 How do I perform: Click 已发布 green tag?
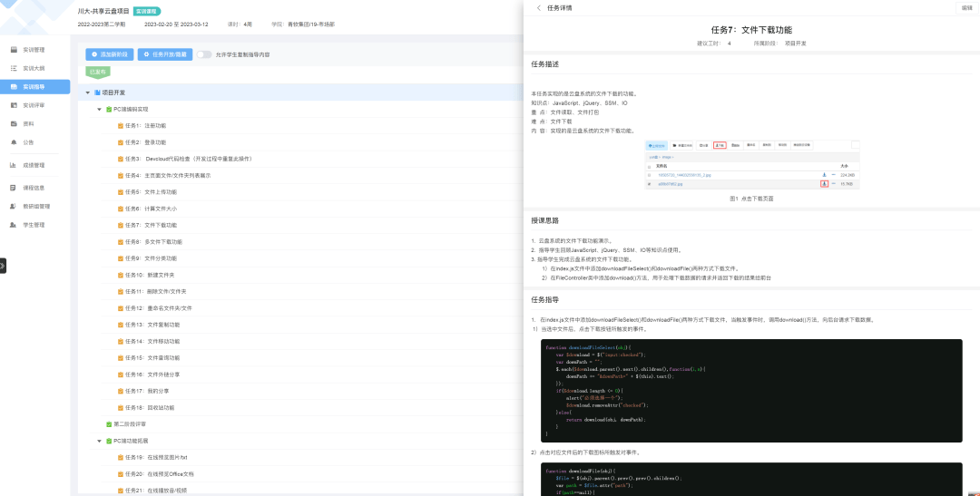point(97,72)
